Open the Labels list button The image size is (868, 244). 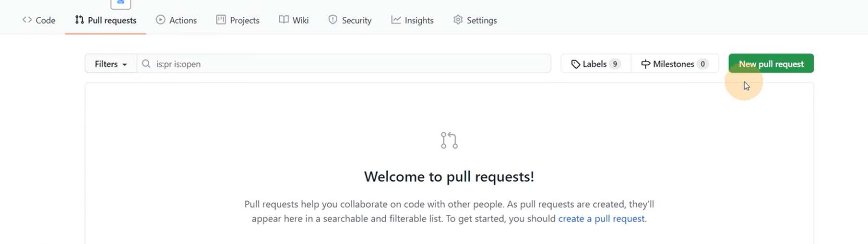596,64
